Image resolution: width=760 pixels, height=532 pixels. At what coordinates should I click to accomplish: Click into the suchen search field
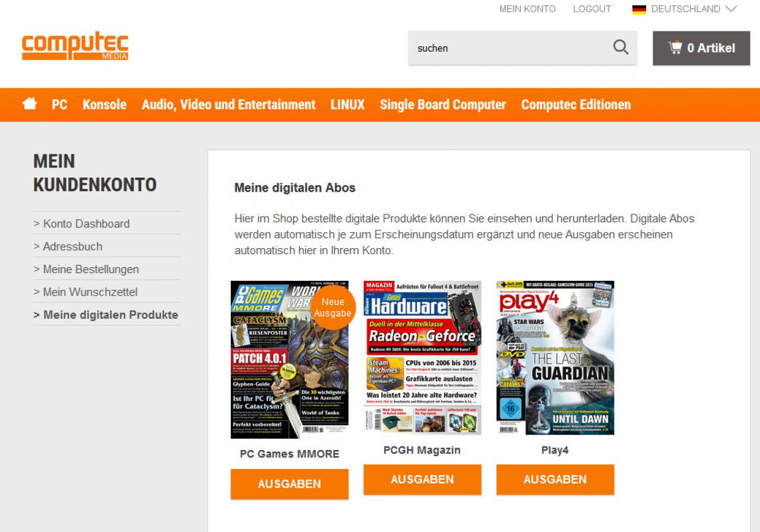(x=511, y=48)
